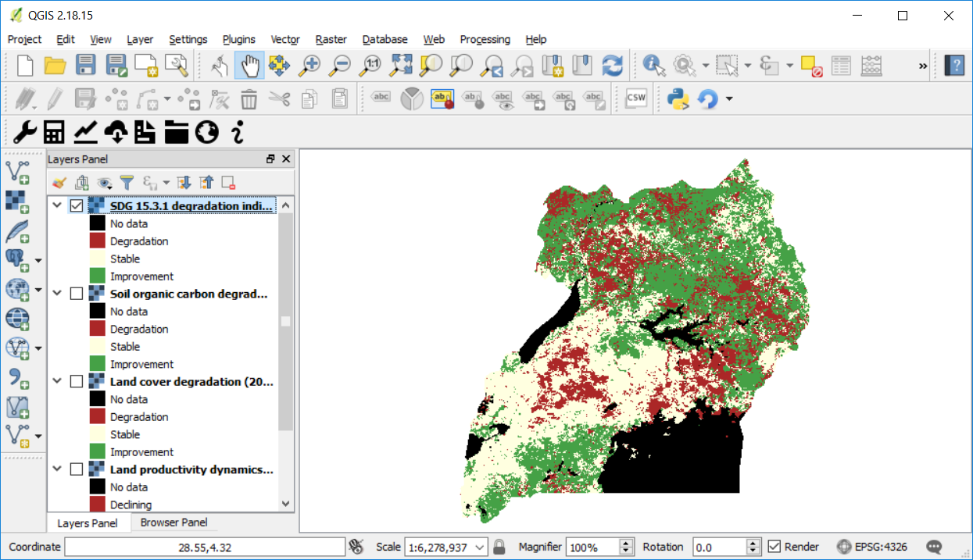The width and height of the screenshot is (973, 560).
Task: Toggle the Render checkbox in status bar
Action: 774,547
